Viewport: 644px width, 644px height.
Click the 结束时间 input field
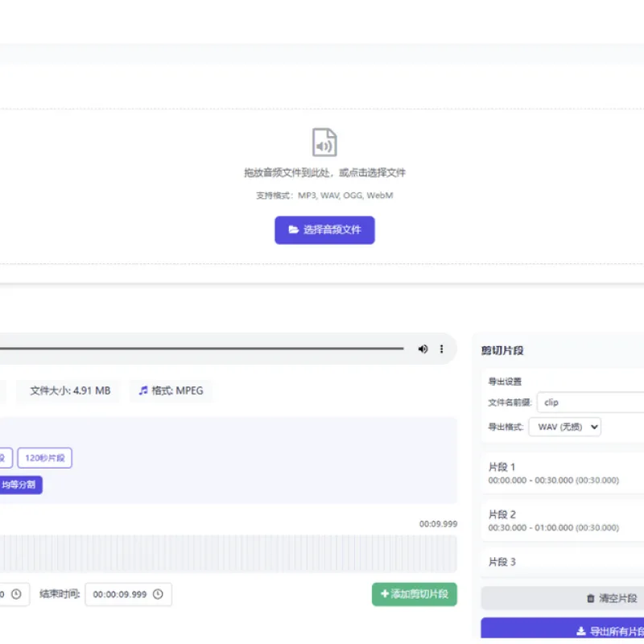129,594
